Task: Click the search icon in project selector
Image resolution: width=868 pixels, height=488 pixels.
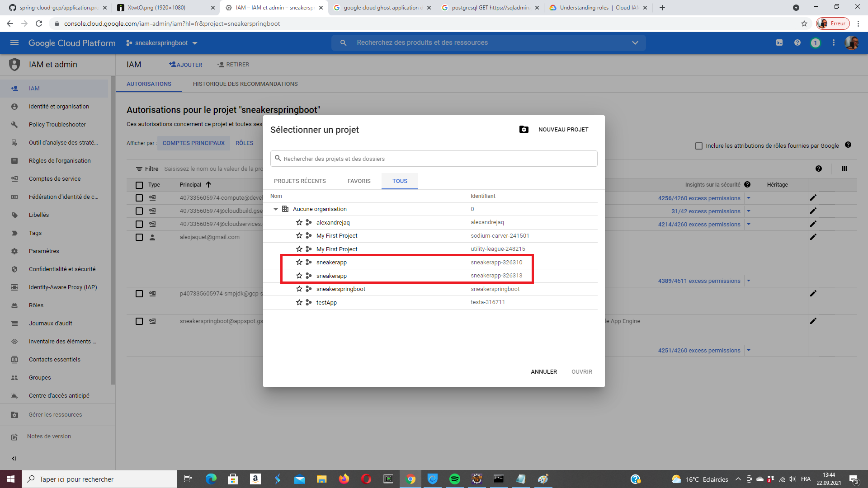Action: pos(278,158)
